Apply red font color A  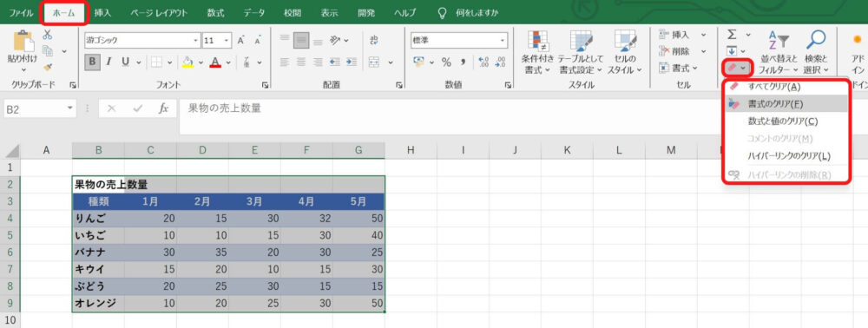(216, 62)
